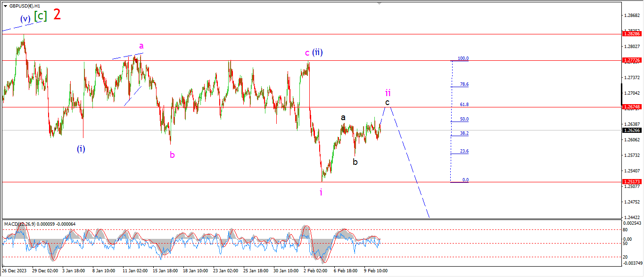Open the GBPUSD H1 chart dropdown arrow
Viewport: 644px width, 277px height.
(x=5, y=6)
